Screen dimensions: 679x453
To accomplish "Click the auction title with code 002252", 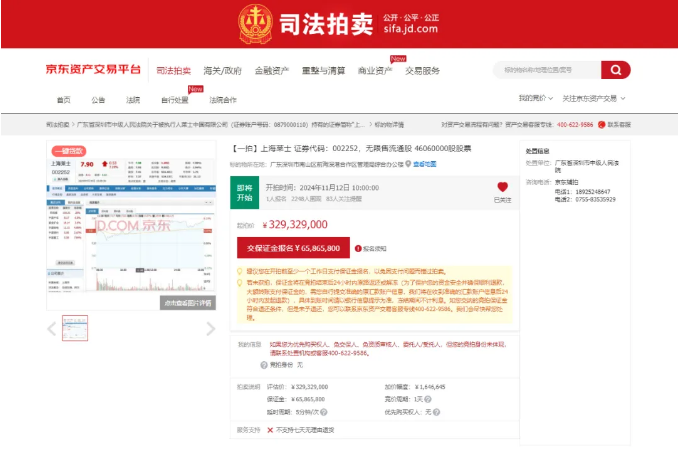I will 352,149.
